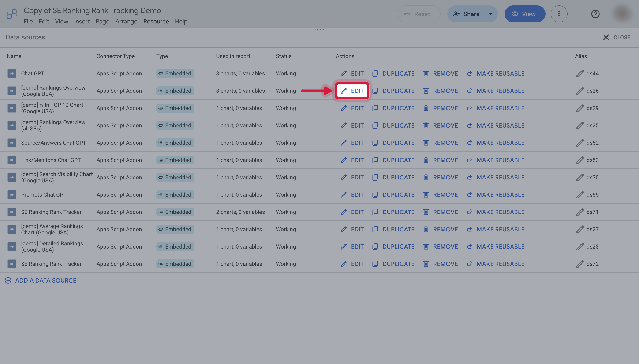Open the help question mark icon
639x364 pixels.
(595, 14)
